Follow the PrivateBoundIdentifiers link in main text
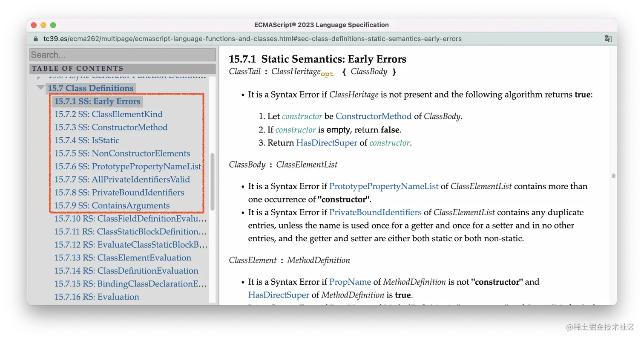644x341 pixels. click(375, 212)
